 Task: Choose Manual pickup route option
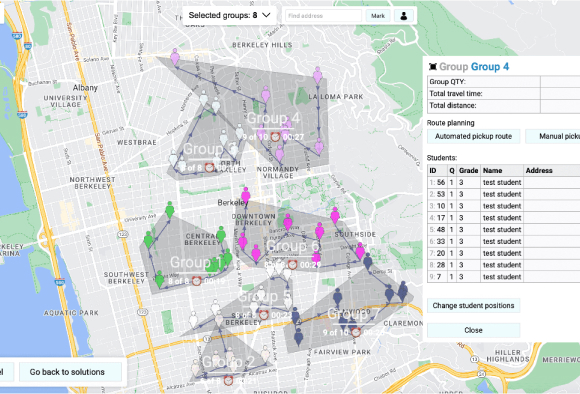[553, 136]
